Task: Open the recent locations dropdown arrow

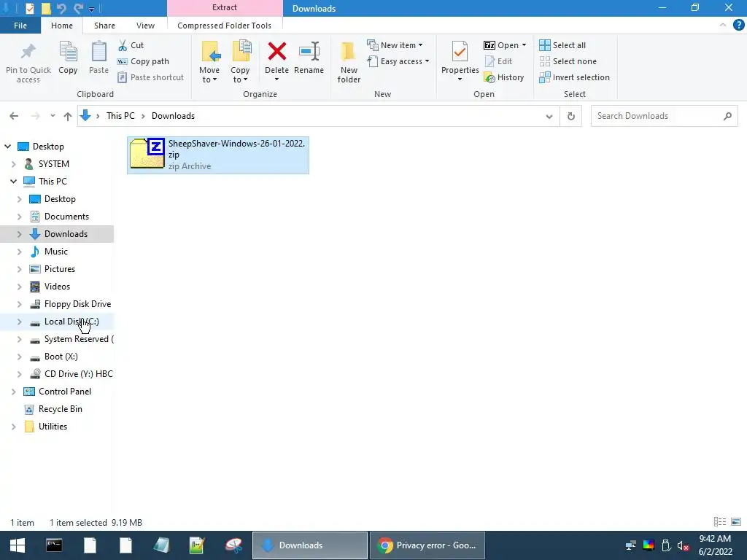Action: point(53,116)
